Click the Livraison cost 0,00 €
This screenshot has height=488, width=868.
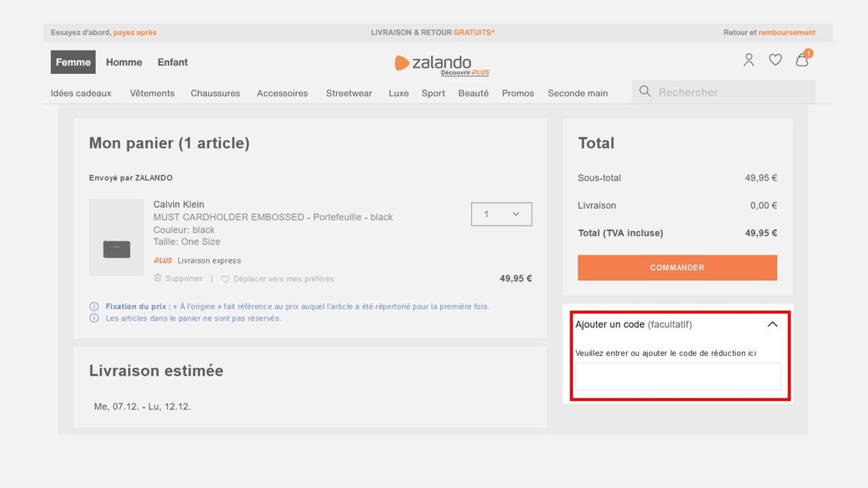click(764, 205)
